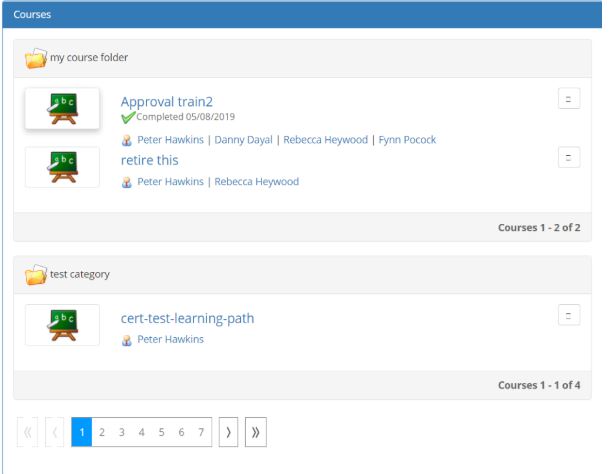View Fynn Pocock's profile

(x=407, y=140)
